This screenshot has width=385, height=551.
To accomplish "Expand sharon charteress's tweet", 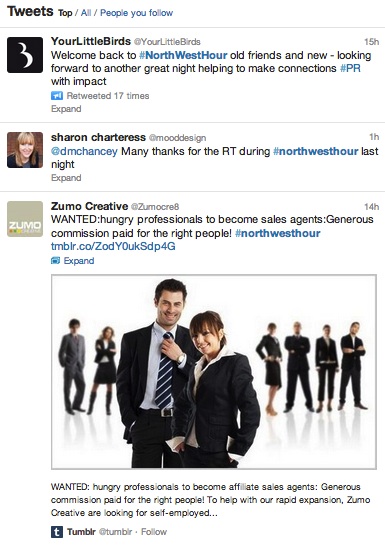I will point(66,178).
